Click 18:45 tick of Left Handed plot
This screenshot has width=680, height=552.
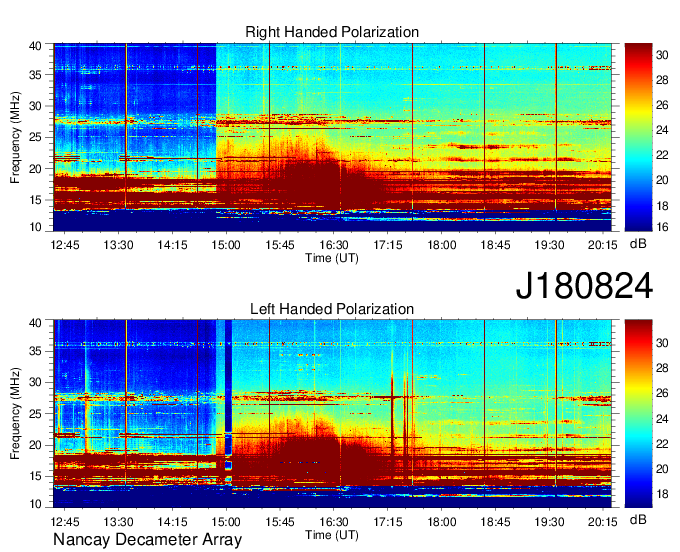[495, 521]
